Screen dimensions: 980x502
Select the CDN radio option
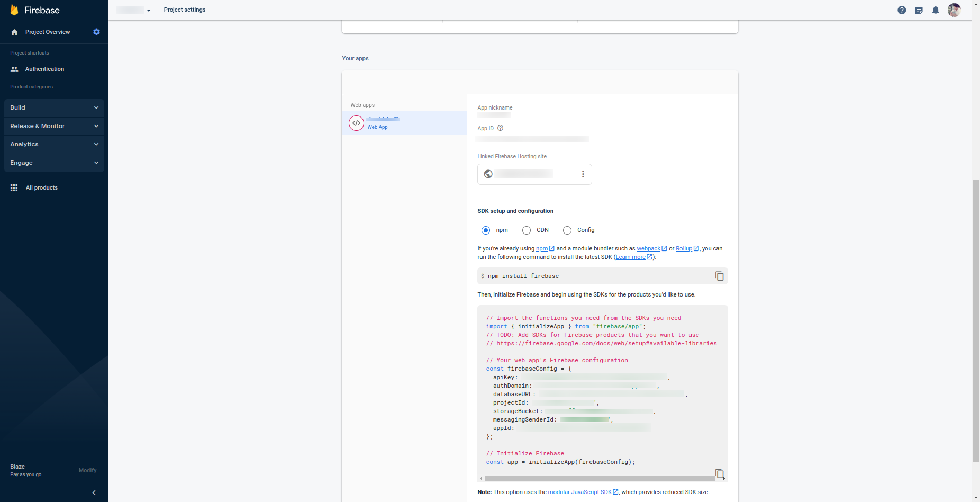point(527,230)
